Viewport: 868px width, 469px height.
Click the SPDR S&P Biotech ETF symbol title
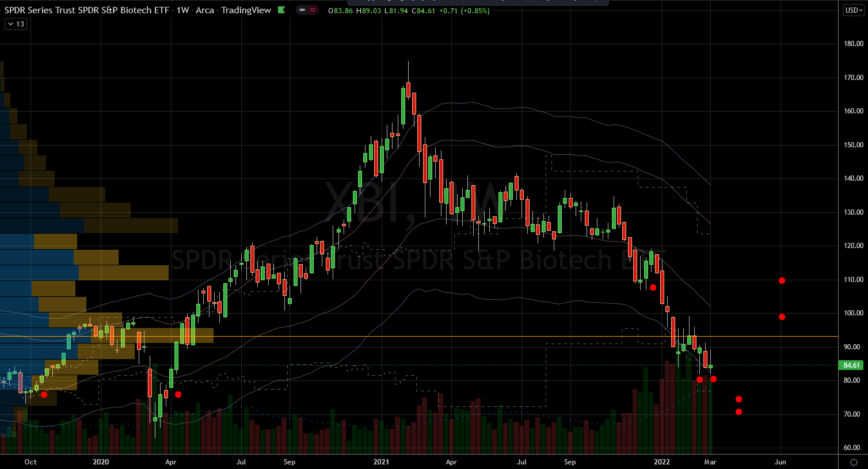tap(87, 10)
